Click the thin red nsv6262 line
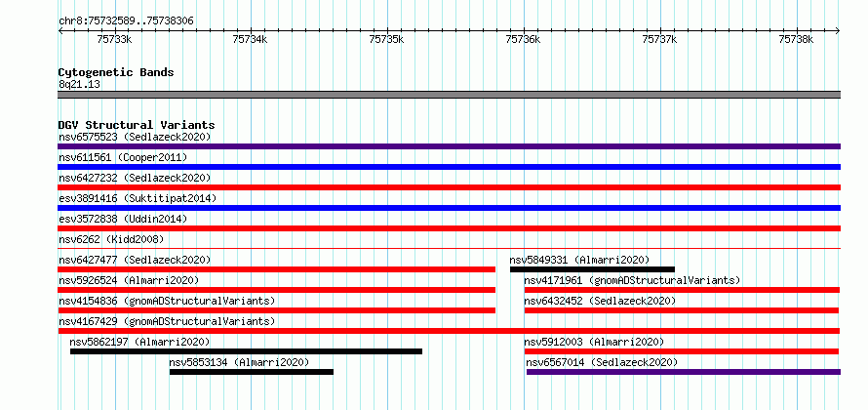 tap(449, 249)
